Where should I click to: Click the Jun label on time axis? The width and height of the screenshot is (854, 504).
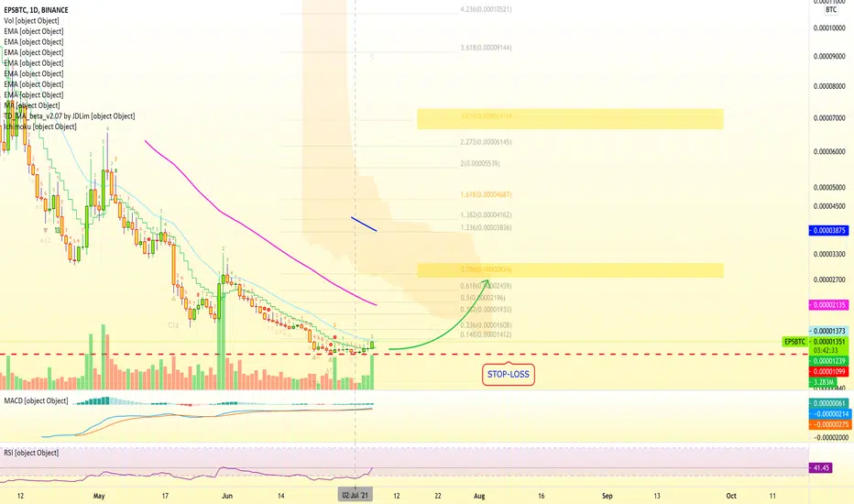(x=227, y=496)
